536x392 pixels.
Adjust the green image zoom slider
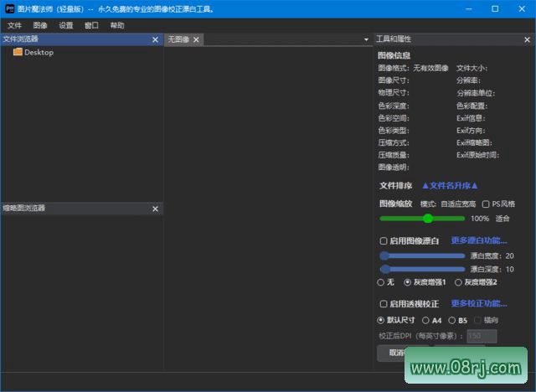point(422,219)
